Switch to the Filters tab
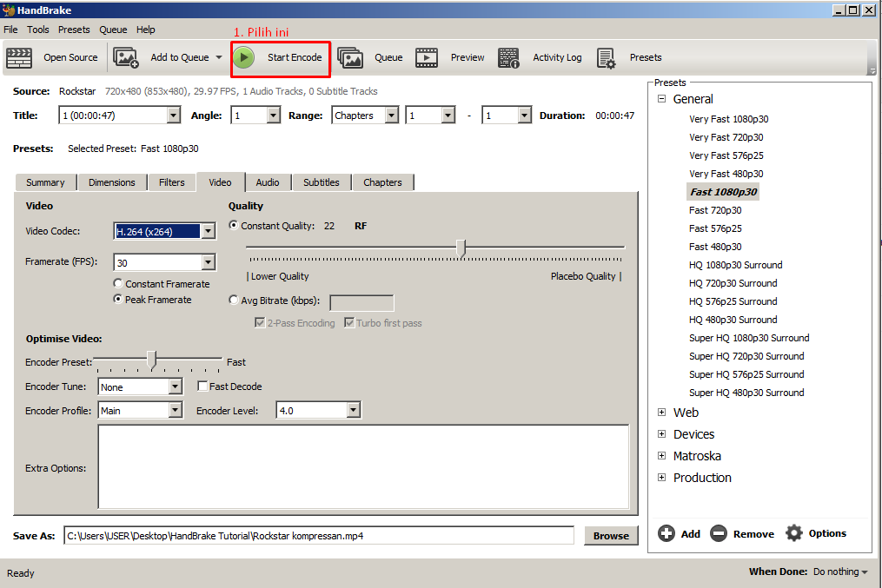882x588 pixels. tap(171, 182)
